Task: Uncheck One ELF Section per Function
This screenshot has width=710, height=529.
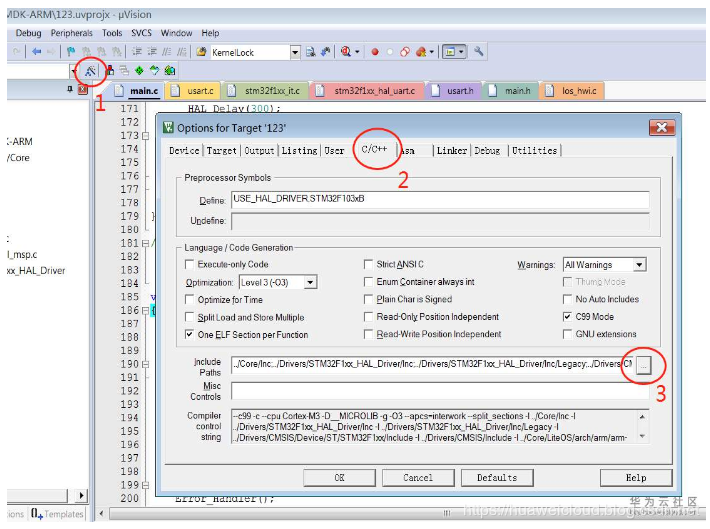Action: (x=189, y=334)
